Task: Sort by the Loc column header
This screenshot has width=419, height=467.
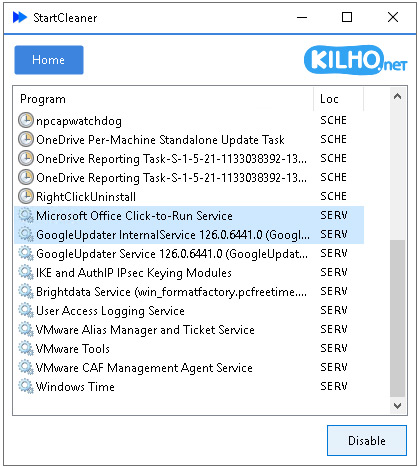Action: point(338,99)
